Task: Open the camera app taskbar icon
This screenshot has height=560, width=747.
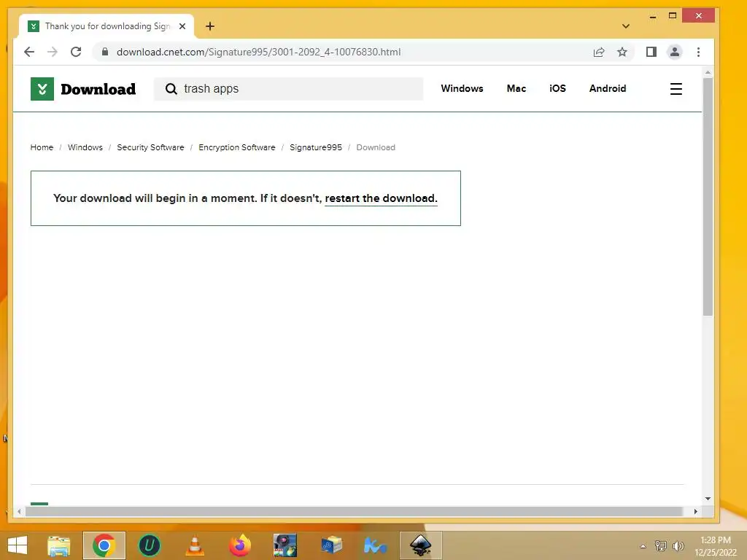Action: 285,545
